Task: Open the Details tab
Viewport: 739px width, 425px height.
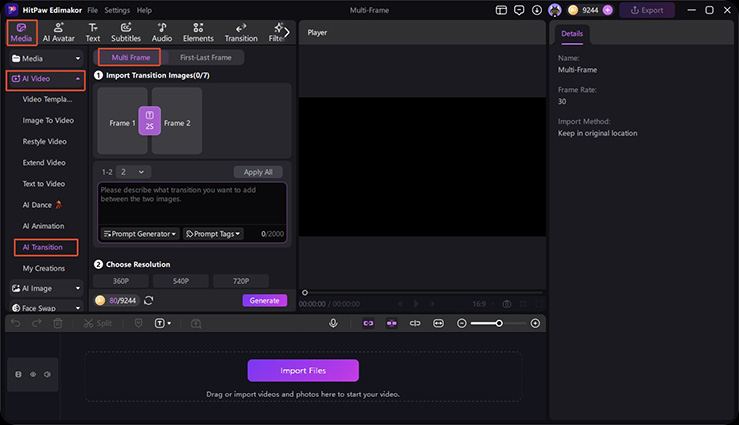Action: (x=572, y=34)
